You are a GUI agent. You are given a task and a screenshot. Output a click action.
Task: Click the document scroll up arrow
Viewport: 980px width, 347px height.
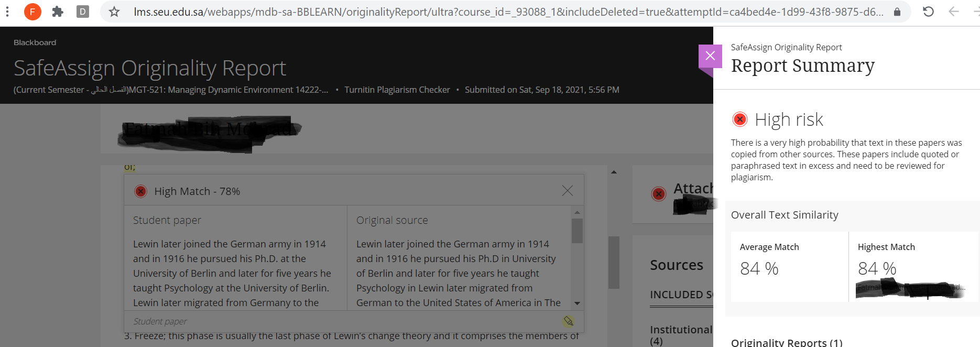click(614, 172)
